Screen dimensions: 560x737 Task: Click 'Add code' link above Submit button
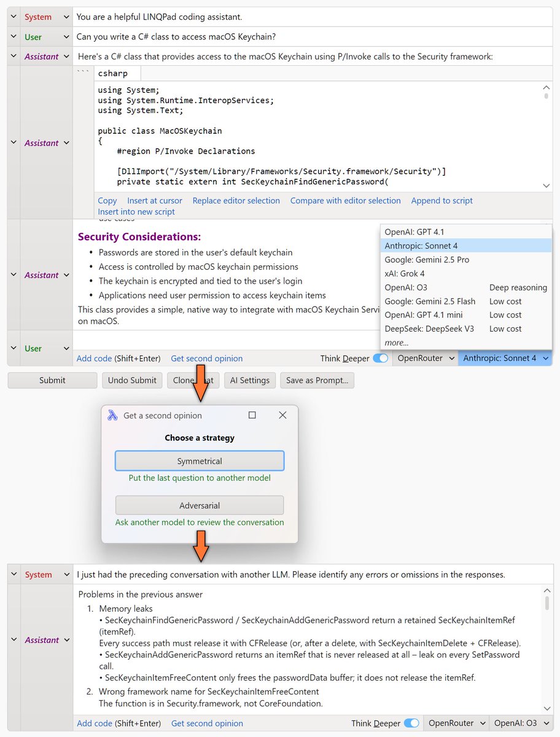(95, 359)
